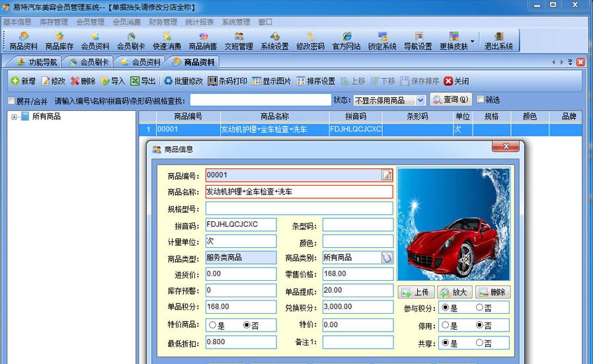This screenshot has width=593, height=364.
Task: Click 放大 to enlarge image
Action: click(455, 292)
